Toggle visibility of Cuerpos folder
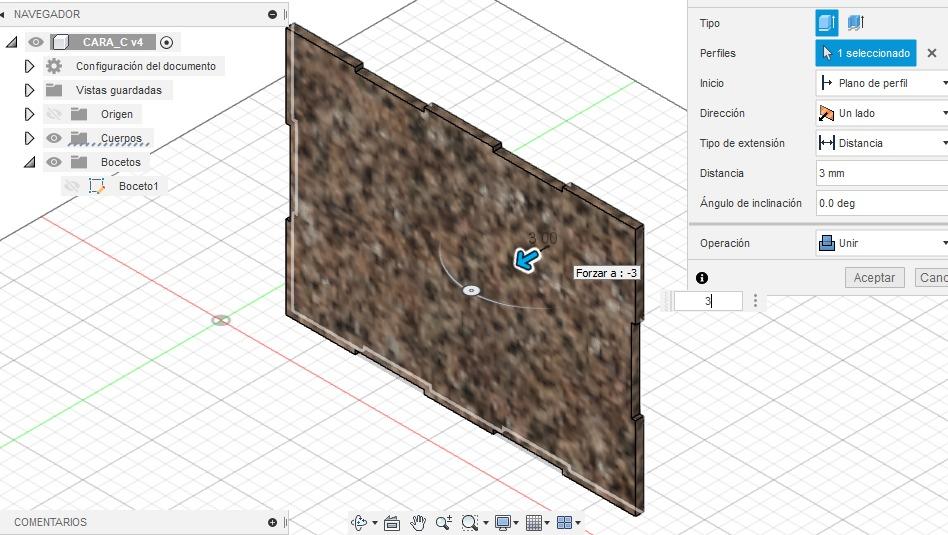The height and width of the screenshot is (535, 948). coord(54,138)
